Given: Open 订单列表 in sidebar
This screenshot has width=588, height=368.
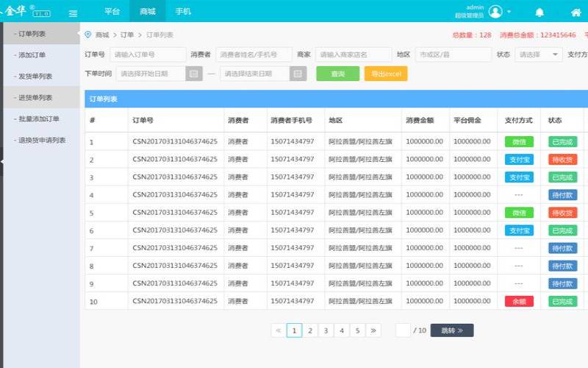Looking at the screenshot, I should (42, 34).
